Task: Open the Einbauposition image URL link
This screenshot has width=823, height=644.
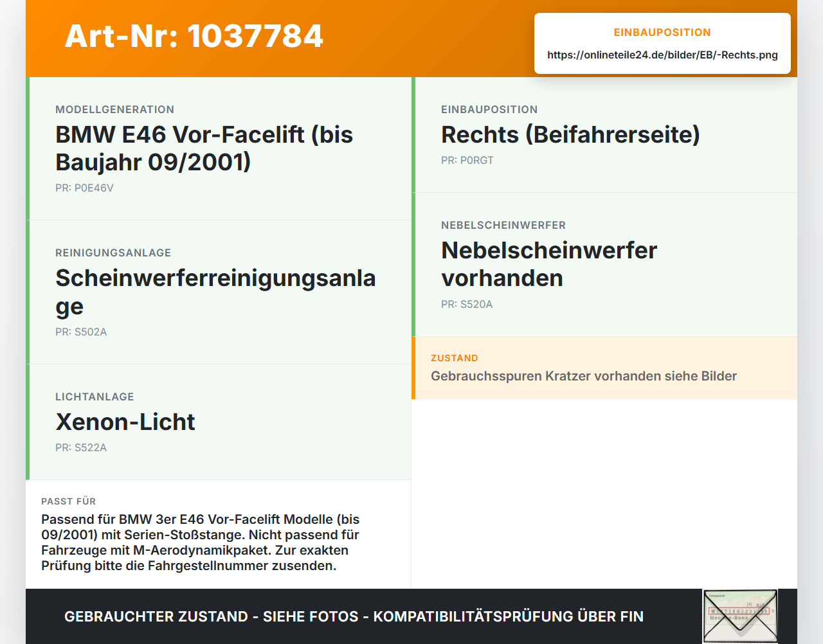Action: pos(662,55)
